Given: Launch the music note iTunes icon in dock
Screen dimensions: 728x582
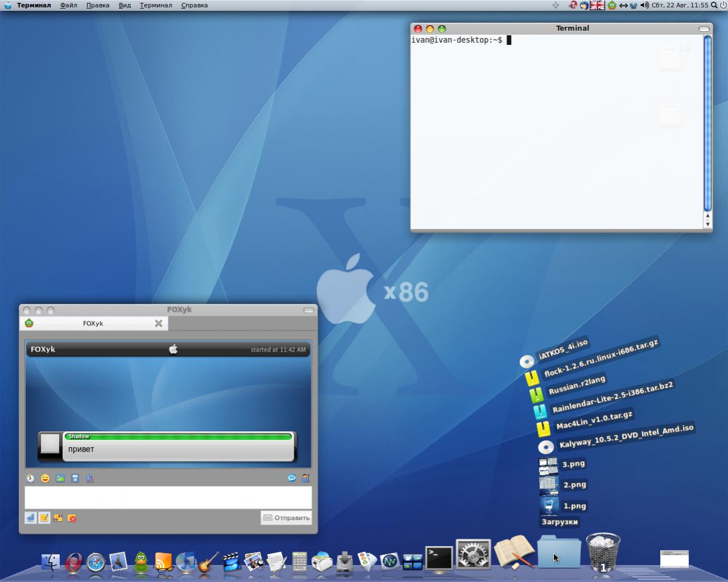Looking at the screenshot, I should pyautogui.click(x=186, y=562).
